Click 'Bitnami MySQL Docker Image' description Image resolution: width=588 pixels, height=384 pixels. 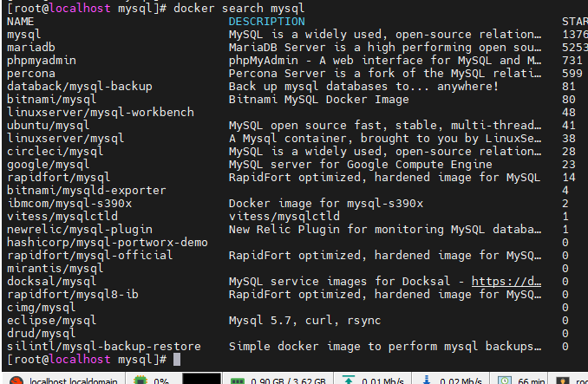point(319,100)
